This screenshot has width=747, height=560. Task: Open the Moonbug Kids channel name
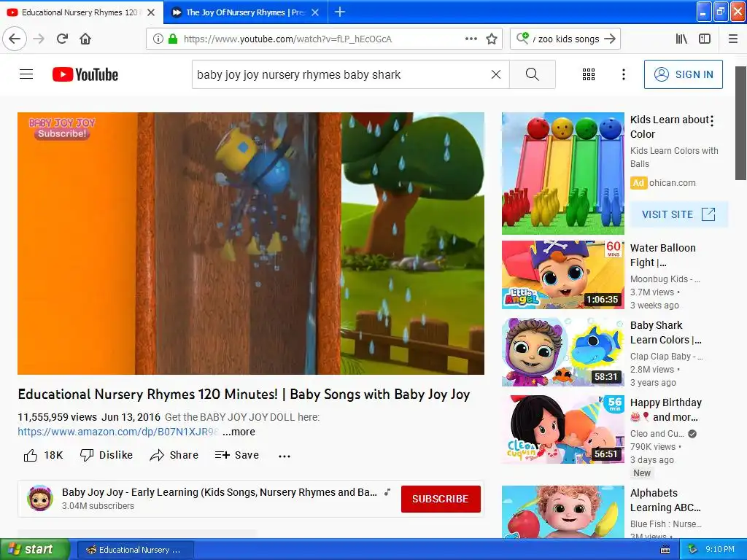pos(665,279)
